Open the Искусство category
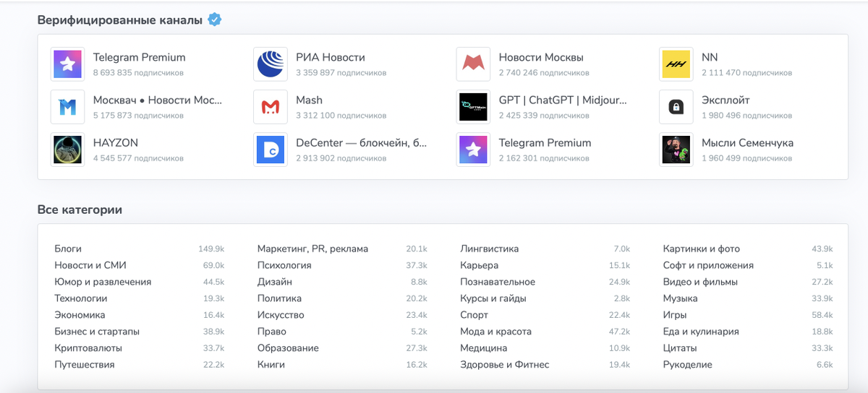 (x=281, y=315)
